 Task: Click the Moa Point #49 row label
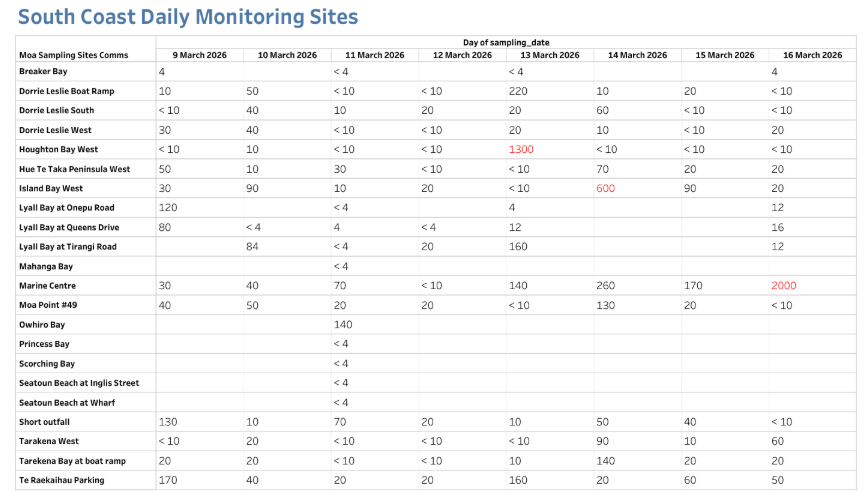point(49,305)
